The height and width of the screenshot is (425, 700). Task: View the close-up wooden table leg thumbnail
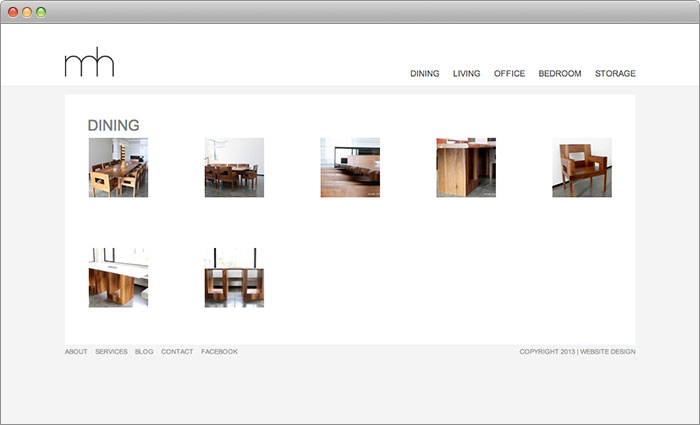tap(466, 167)
